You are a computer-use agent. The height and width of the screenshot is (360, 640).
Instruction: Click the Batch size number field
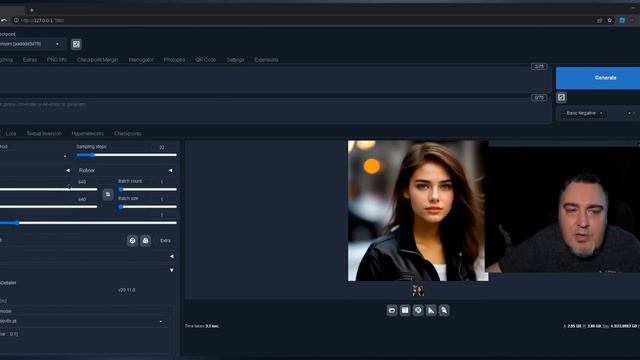coord(163,199)
